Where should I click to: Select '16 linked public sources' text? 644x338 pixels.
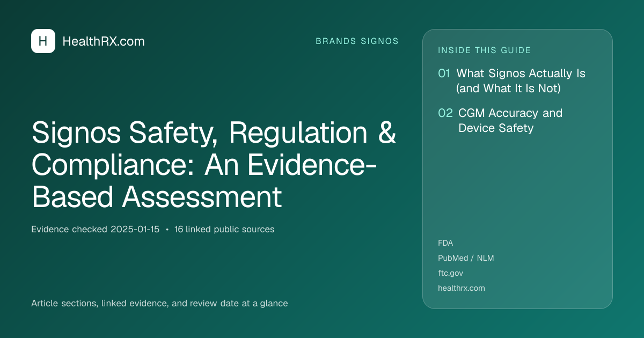pos(224,229)
